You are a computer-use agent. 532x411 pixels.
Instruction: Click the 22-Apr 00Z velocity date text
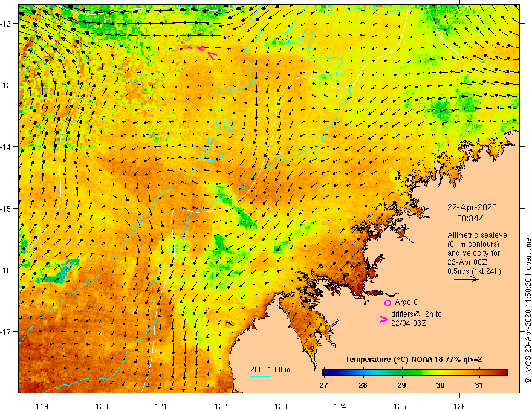(x=467, y=262)
